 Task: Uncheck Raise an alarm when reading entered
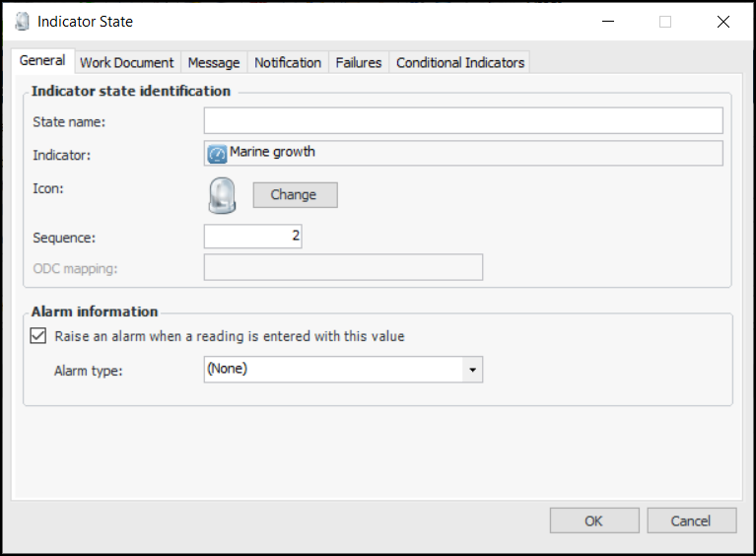pos(39,336)
